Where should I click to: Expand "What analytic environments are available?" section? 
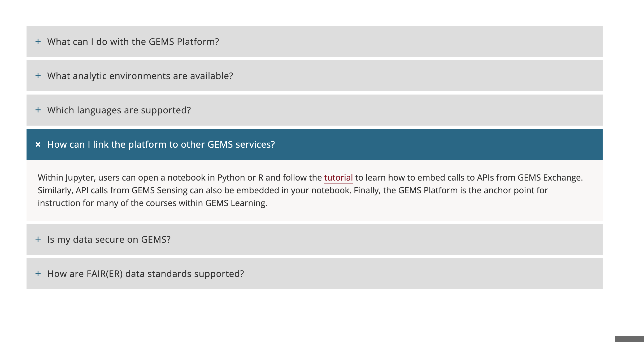click(140, 76)
